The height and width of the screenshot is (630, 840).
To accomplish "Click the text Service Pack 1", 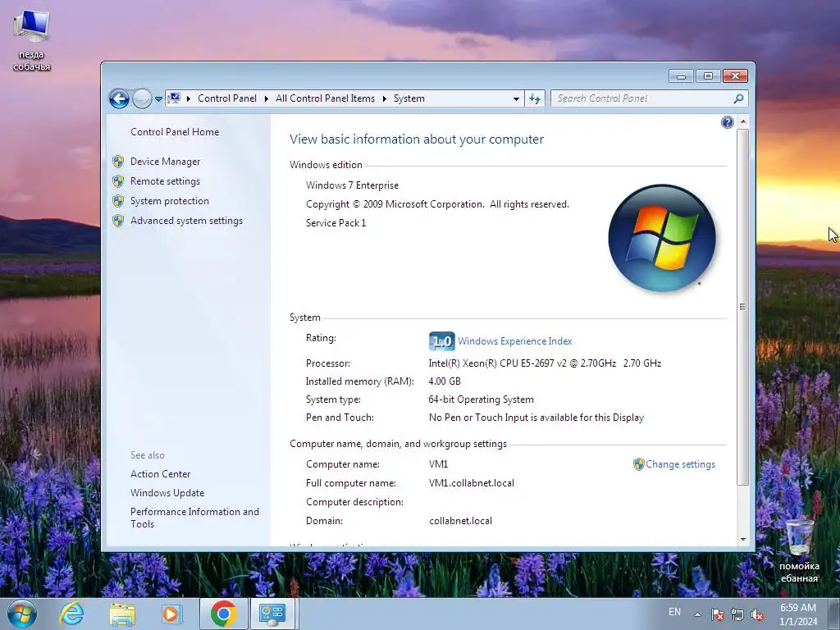I will 336,223.
